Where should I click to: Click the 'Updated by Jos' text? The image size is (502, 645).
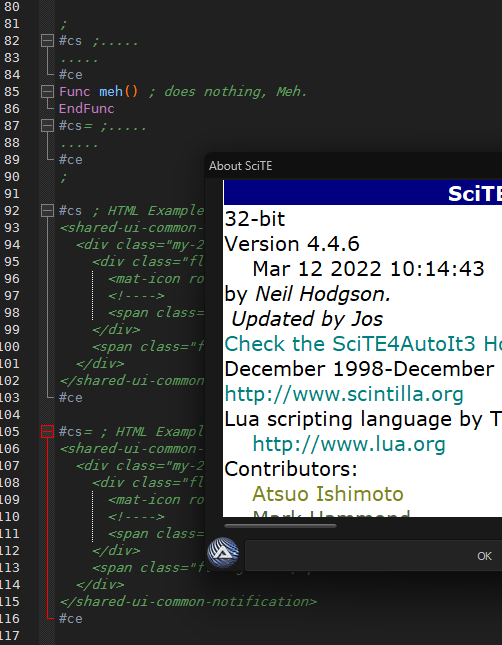307,319
